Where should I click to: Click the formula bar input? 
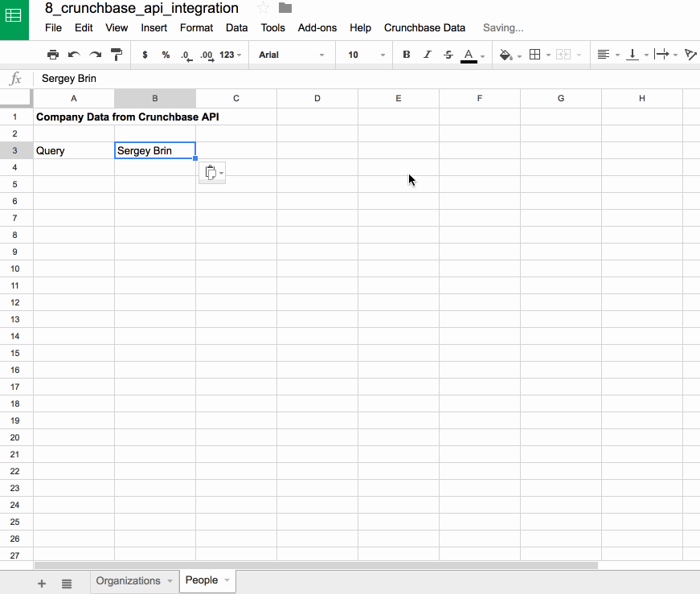366,79
